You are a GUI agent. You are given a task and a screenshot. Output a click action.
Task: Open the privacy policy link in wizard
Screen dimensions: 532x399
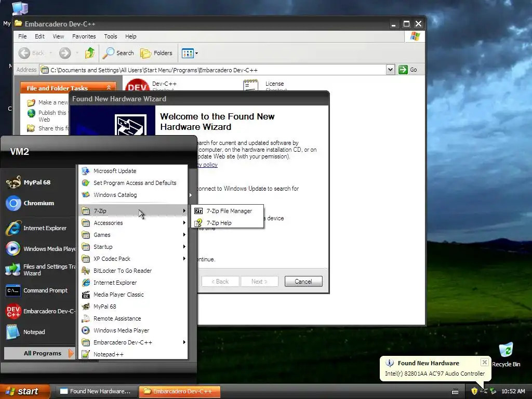click(208, 165)
